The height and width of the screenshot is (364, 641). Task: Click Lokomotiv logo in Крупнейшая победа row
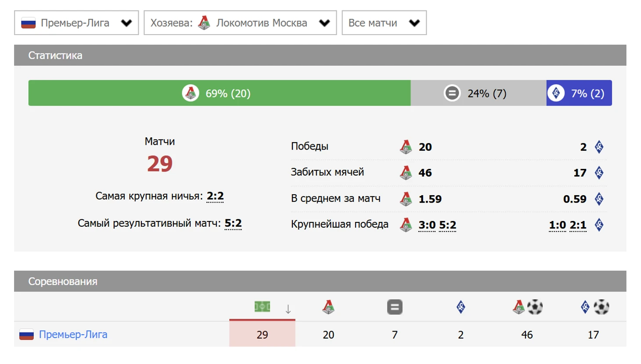(406, 225)
